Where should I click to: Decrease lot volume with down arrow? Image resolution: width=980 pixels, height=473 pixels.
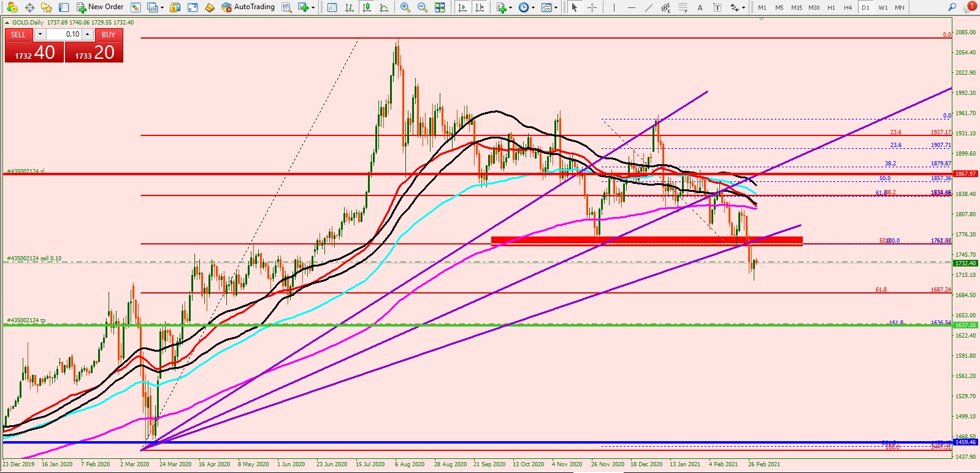[40, 34]
